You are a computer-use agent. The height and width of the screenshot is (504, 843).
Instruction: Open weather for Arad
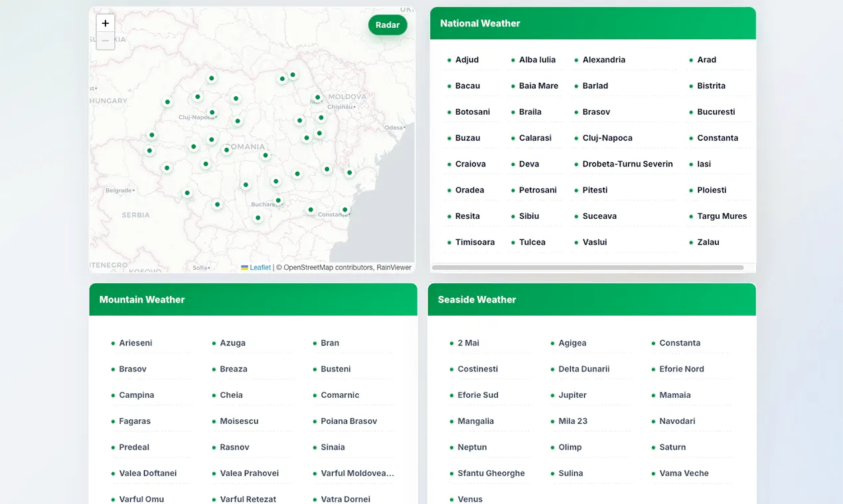pos(706,60)
